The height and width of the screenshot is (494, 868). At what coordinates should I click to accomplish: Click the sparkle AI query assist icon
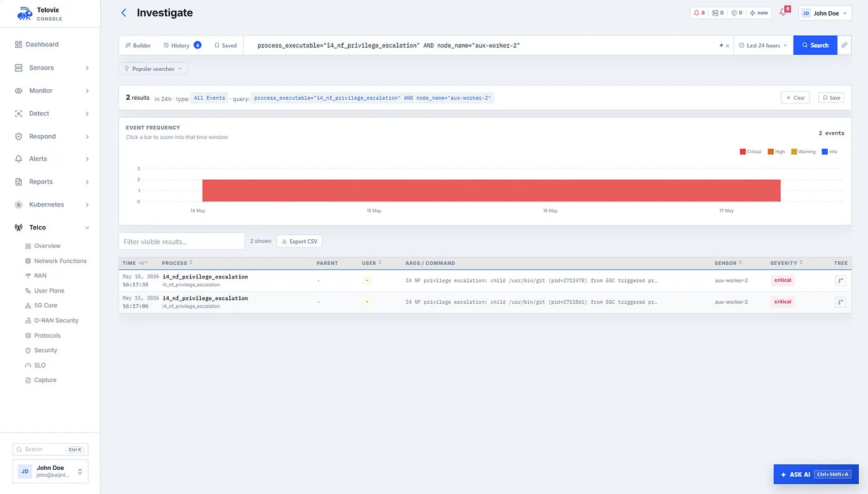point(721,46)
